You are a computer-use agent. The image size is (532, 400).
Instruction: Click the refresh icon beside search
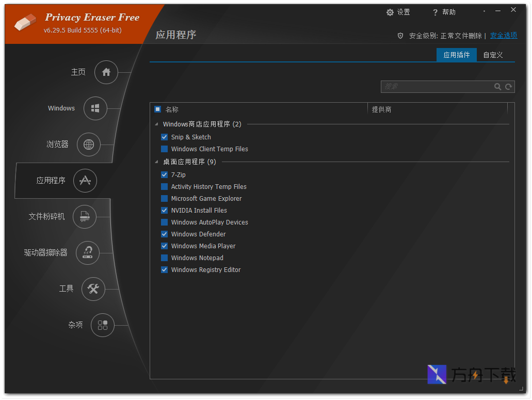[508, 87]
